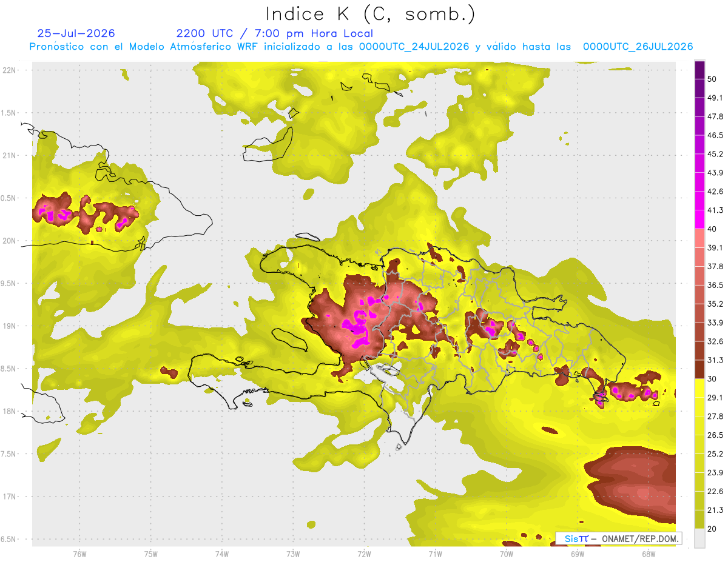Pick the darkest purple swatch above 50
Image resolution: width=728 pixels, height=562 pixels.
coord(699,70)
